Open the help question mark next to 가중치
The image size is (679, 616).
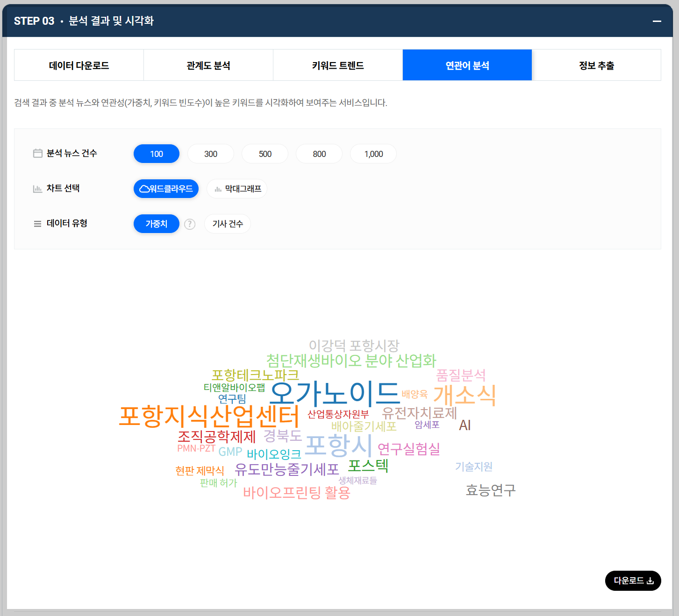point(190,224)
